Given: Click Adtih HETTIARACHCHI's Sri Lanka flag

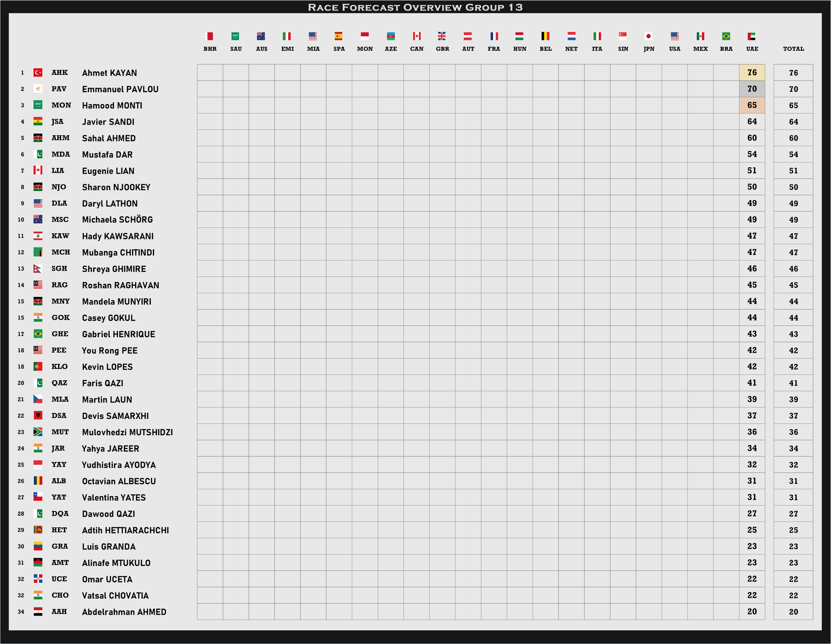Looking at the screenshot, I should pos(38,530).
